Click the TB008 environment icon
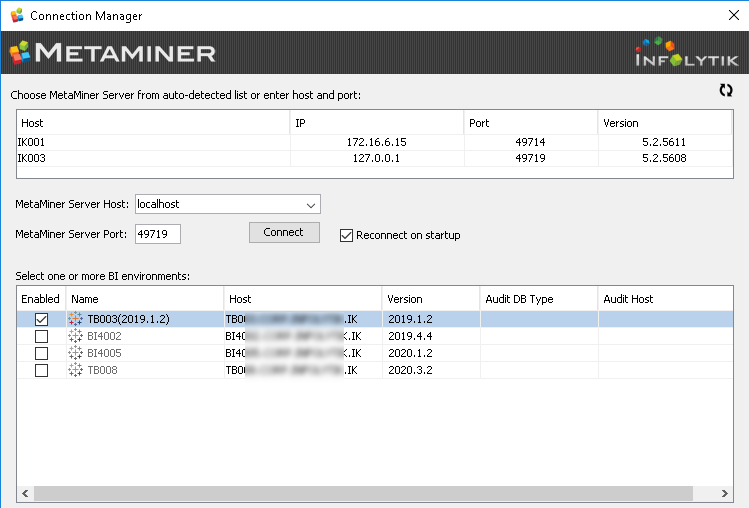Screen dimensions: 749x508 pyautogui.click(x=78, y=371)
